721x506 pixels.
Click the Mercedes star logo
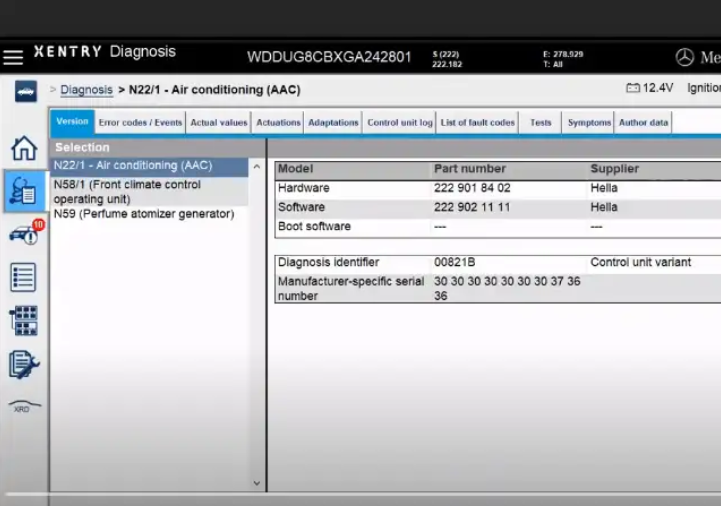coord(684,57)
